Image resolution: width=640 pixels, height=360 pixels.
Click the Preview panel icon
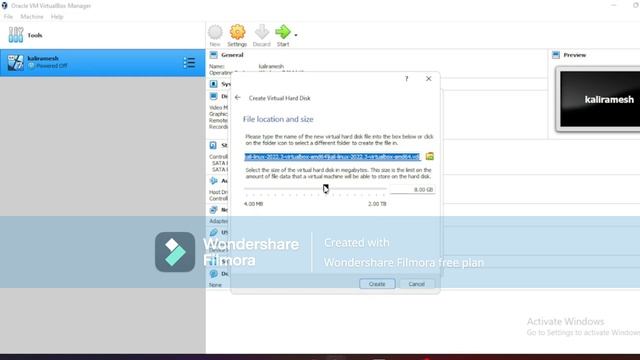[x=556, y=55]
